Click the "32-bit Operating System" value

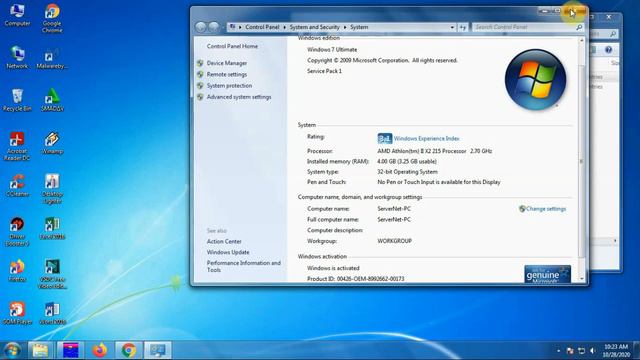click(407, 172)
